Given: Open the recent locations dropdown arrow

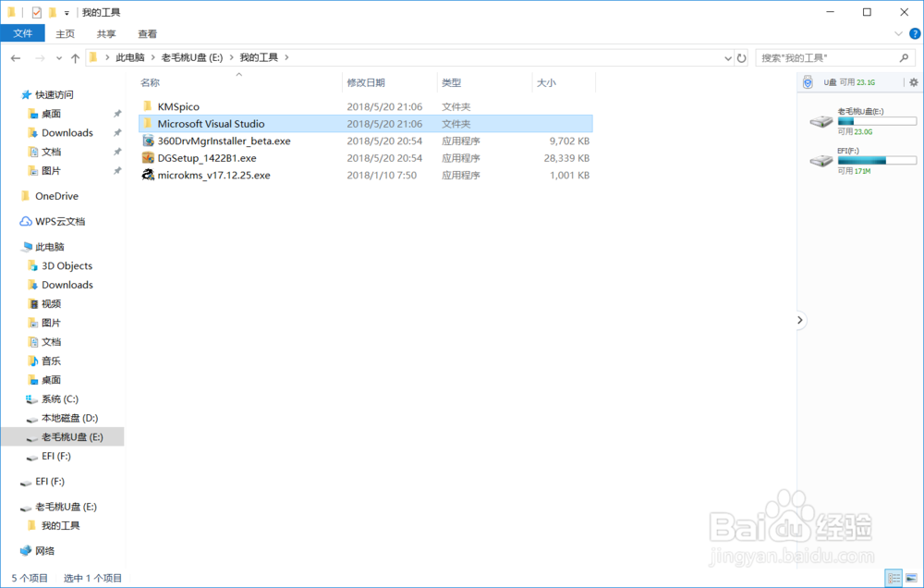Looking at the screenshot, I should tap(59, 58).
